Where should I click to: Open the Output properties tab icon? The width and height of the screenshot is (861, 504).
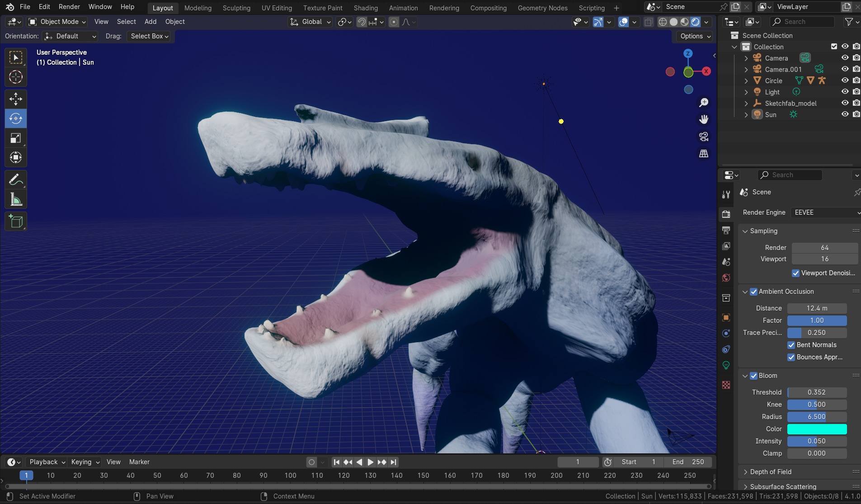coord(726,230)
